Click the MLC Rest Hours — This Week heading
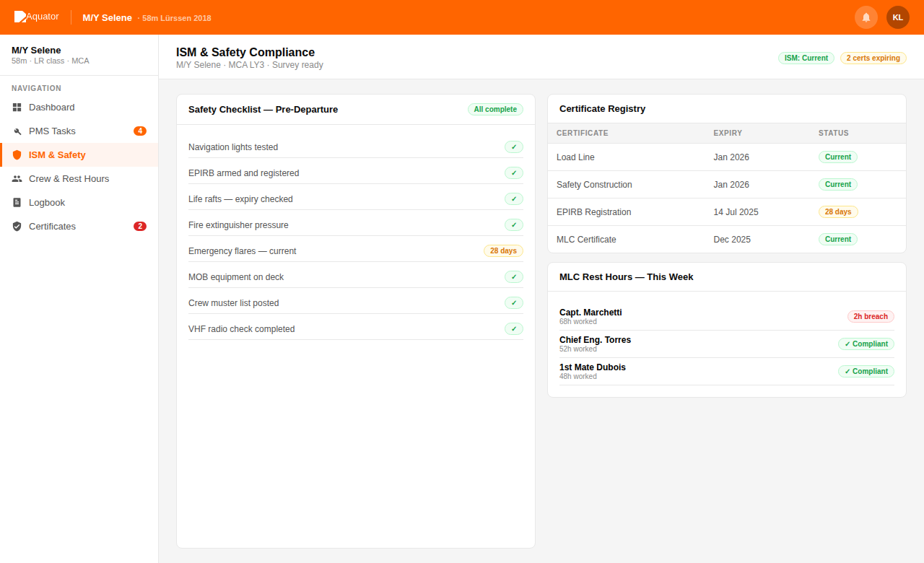The width and height of the screenshot is (924, 563). [x=627, y=277]
